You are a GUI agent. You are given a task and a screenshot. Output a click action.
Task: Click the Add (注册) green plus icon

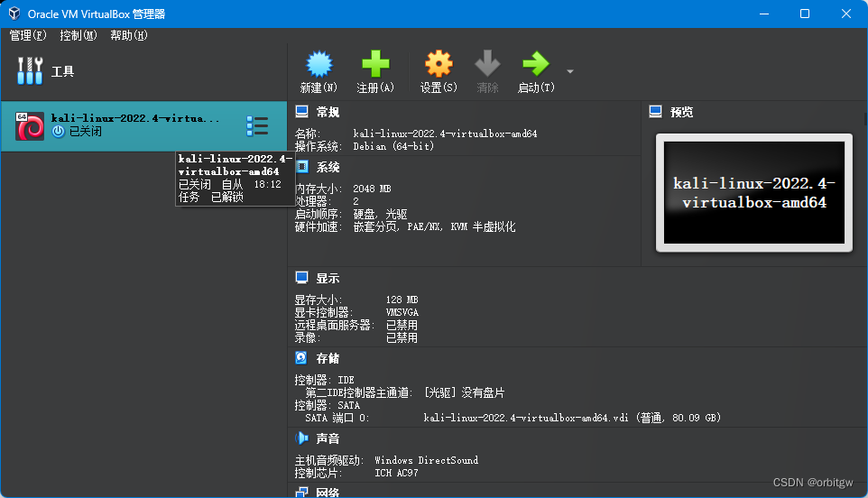(375, 64)
